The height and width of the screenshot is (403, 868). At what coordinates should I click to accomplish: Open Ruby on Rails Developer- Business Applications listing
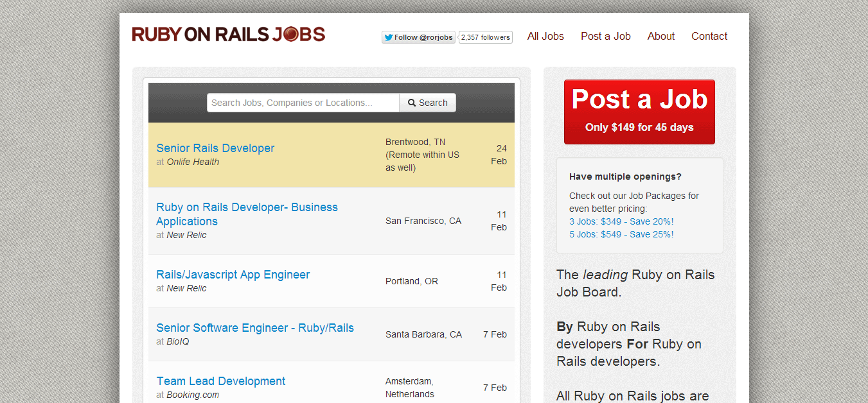247,214
